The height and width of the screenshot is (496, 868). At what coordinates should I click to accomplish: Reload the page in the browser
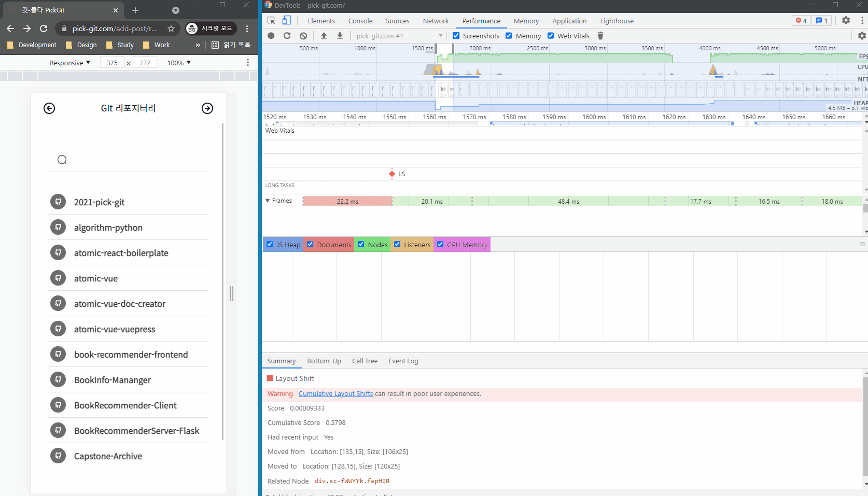[44, 29]
